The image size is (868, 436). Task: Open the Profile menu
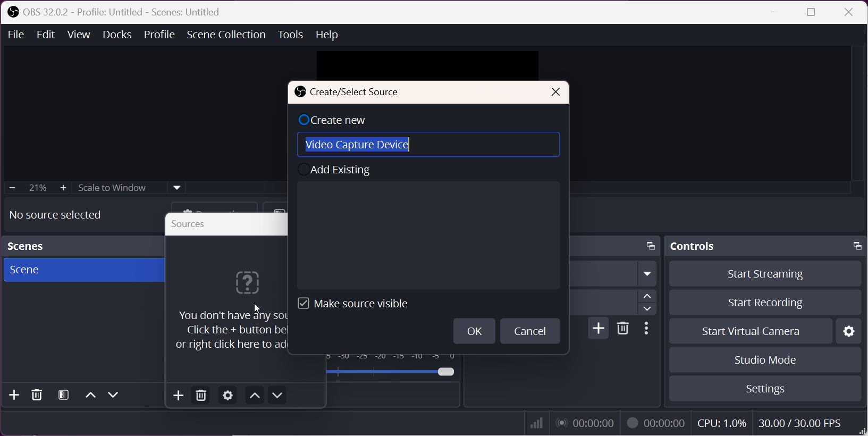(159, 35)
